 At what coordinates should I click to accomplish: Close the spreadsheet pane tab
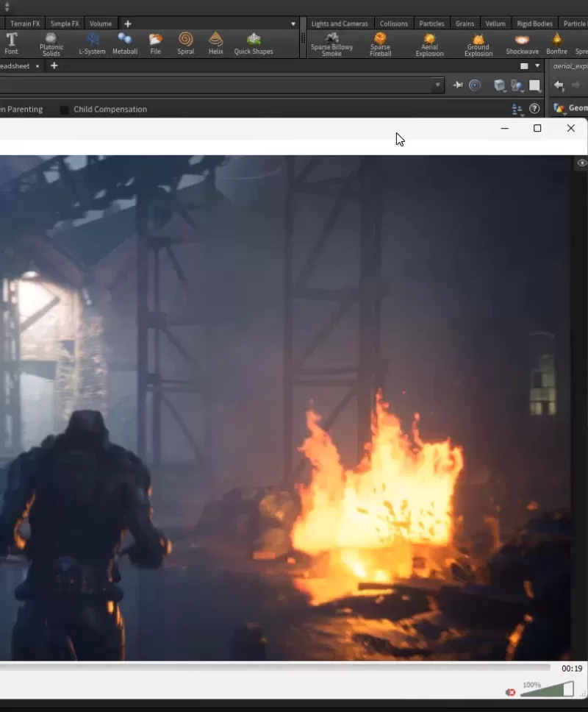point(37,66)
